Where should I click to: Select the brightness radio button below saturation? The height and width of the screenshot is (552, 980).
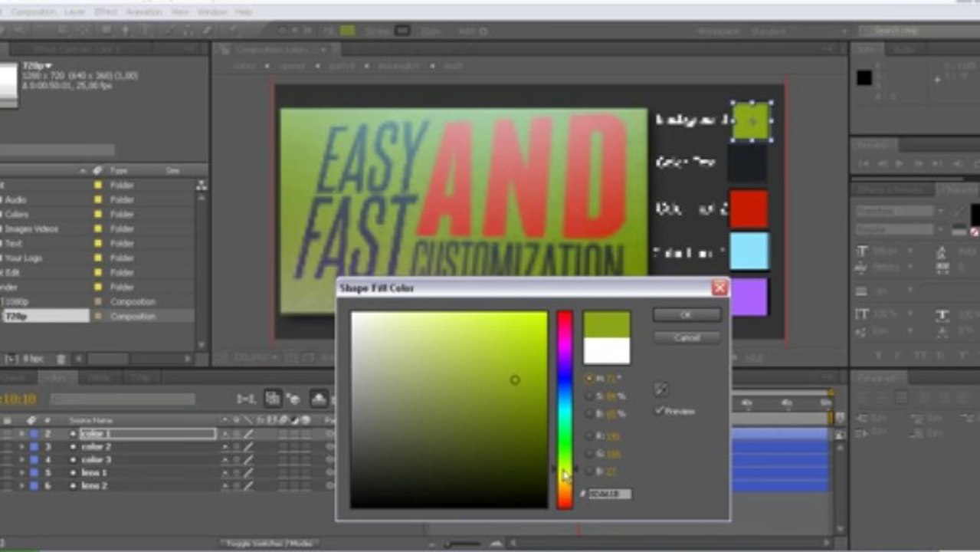click(x=588, y=414)
